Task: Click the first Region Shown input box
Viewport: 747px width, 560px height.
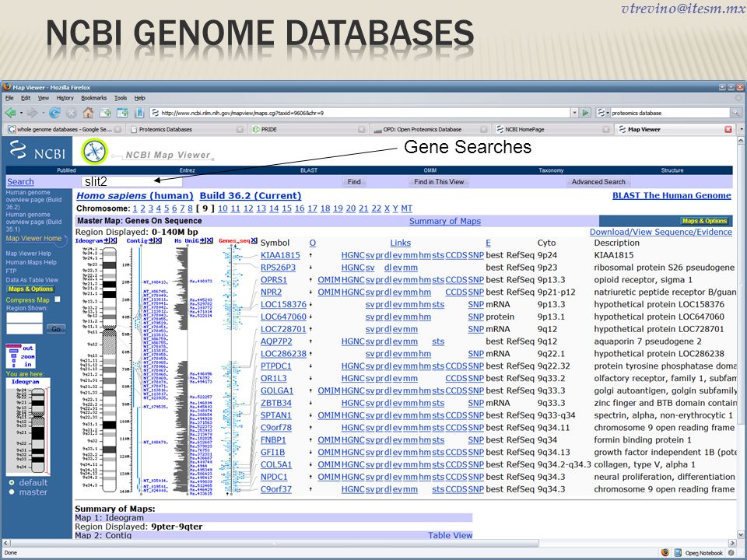Action: [24, 317]
